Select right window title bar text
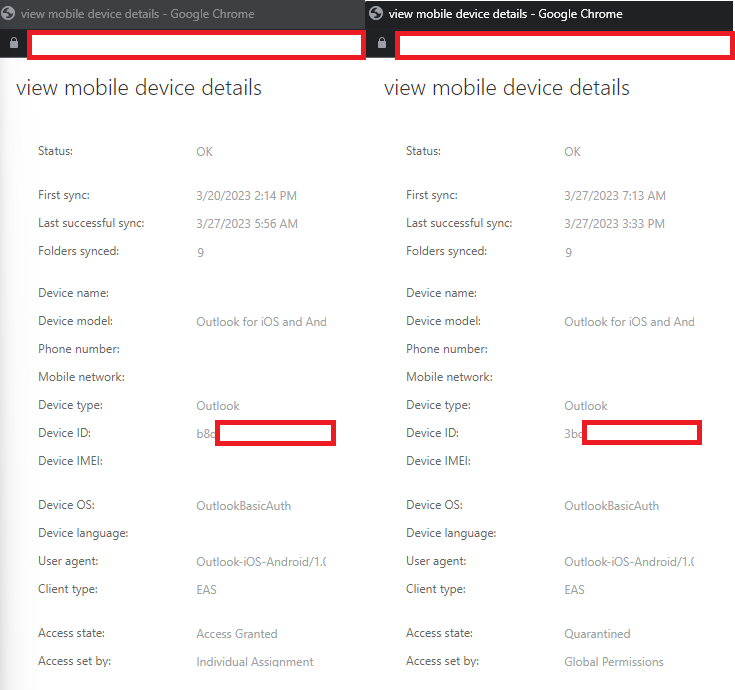This screenshot has width=735, height=690. tap(505, 14)
